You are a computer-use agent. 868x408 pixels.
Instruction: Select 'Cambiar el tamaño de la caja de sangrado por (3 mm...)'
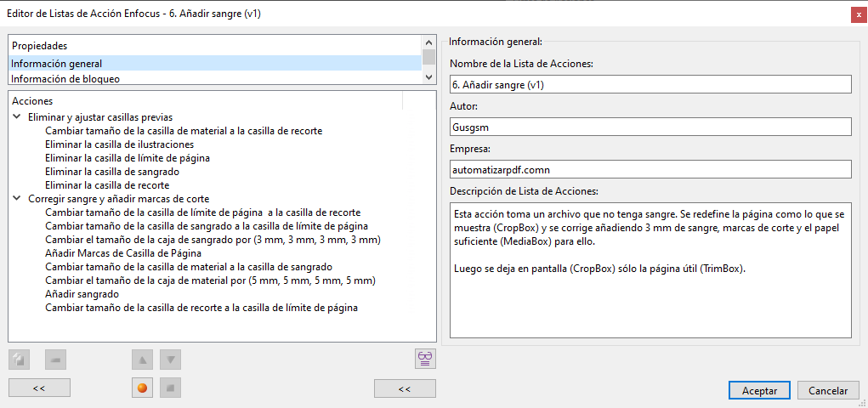213,240
